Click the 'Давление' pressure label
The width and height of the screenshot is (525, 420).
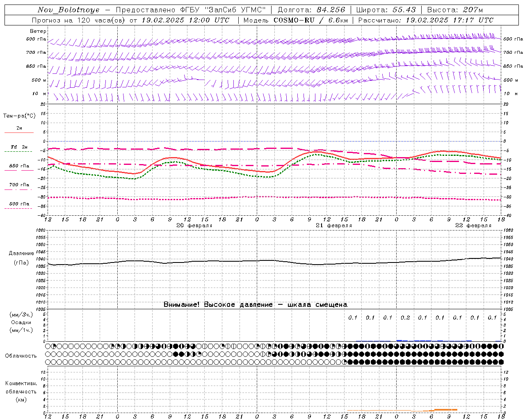click(21, 253)
